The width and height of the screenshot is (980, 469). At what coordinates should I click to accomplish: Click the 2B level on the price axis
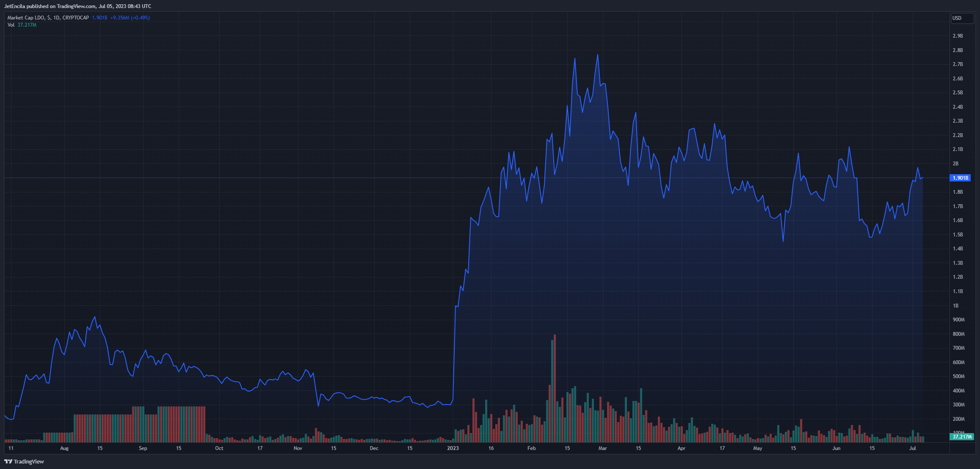click(x=955, y=164)
